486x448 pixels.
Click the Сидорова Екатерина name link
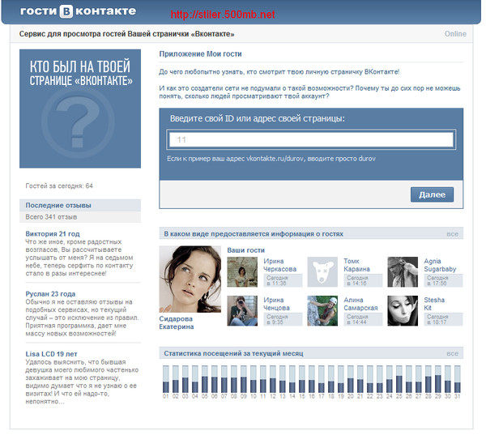tap(177, 322)
